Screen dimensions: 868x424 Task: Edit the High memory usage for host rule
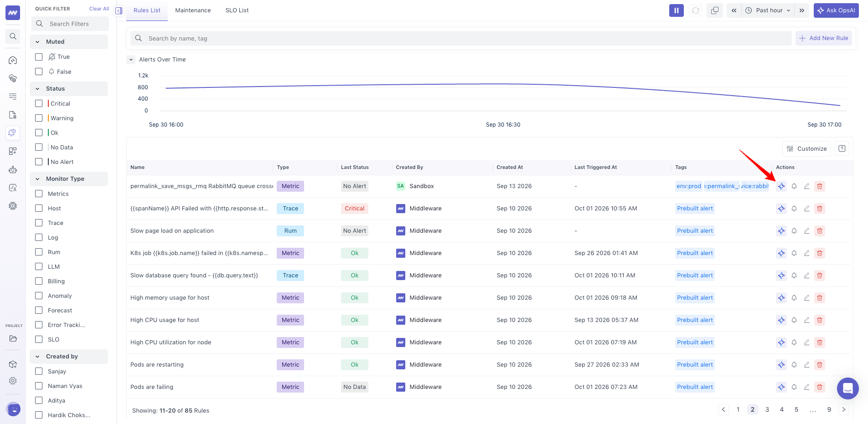coord(806,298)
